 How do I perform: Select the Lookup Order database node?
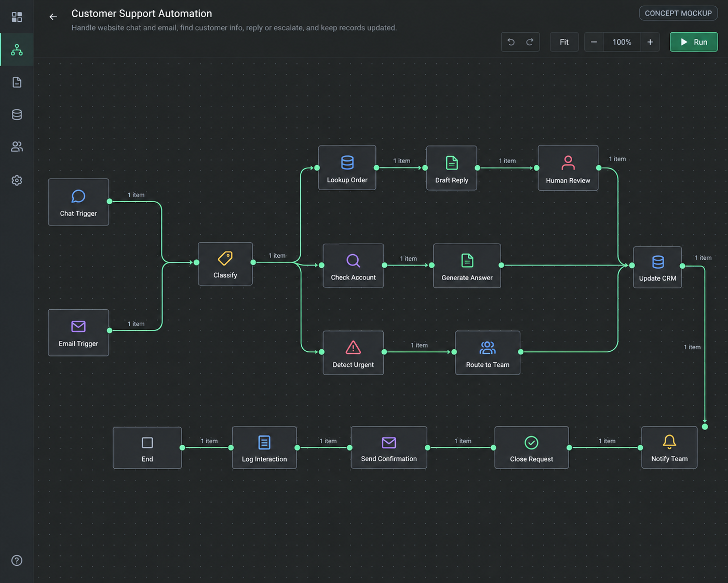point(347,168)
